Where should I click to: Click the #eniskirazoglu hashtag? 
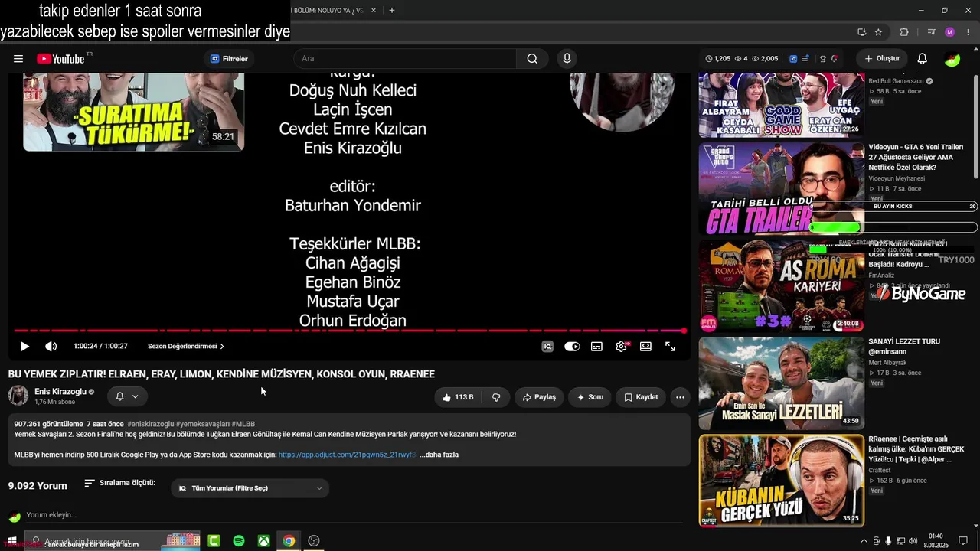click(151, 424)
